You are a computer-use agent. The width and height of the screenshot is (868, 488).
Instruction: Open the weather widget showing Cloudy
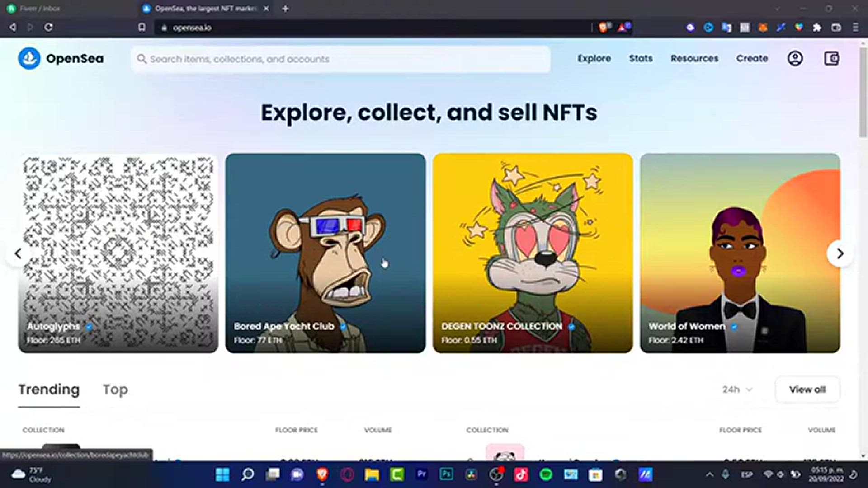[x=32, y=474]
